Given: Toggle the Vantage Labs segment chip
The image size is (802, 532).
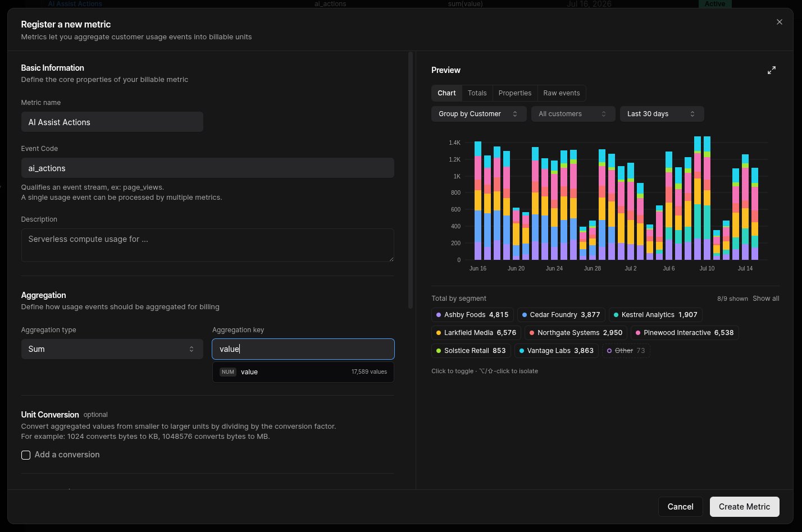Looking at the screenshot, I should point(557,351).
